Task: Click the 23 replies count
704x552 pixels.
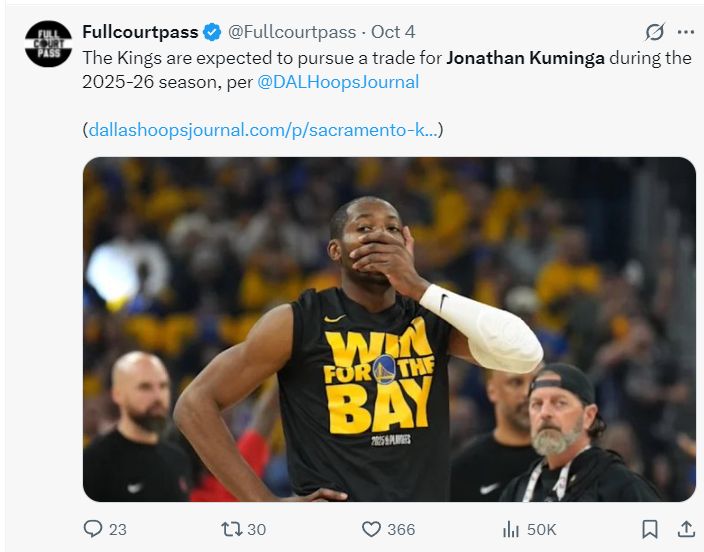Action: (x=117, y=529)
